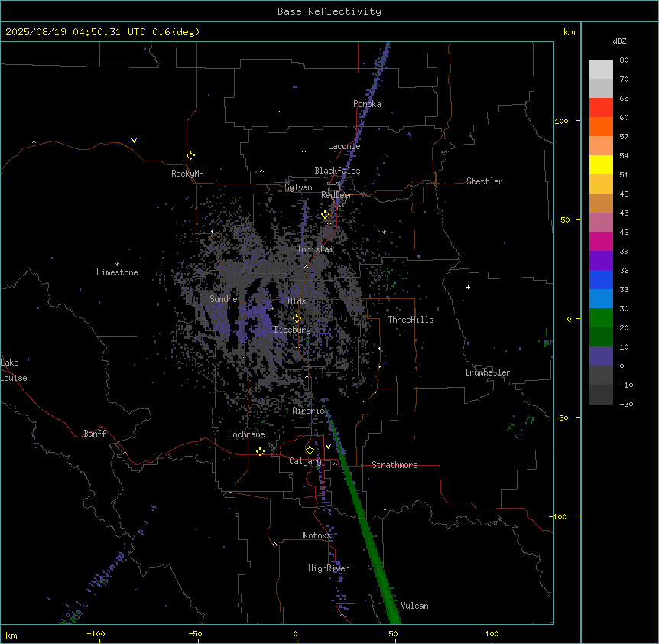Select the blue 36-33 dBZ legend swatch
659x644 pixels.
click(601, 279)
